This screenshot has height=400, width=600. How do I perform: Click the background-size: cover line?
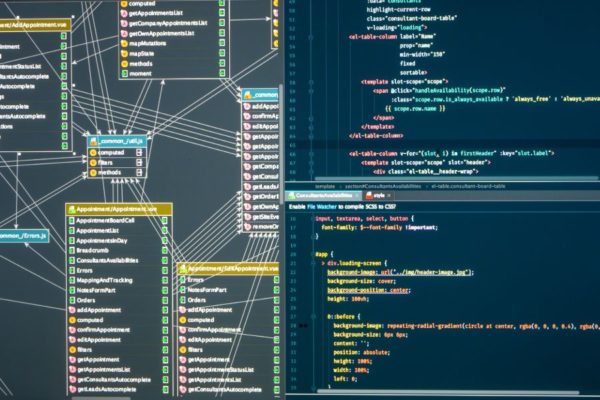point(361,281)
